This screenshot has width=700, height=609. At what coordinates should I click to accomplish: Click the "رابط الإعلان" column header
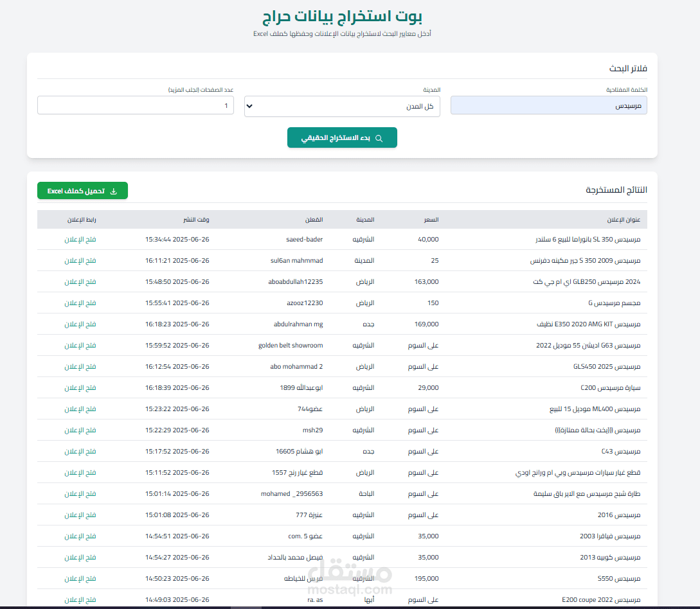(x=82, y=220)
